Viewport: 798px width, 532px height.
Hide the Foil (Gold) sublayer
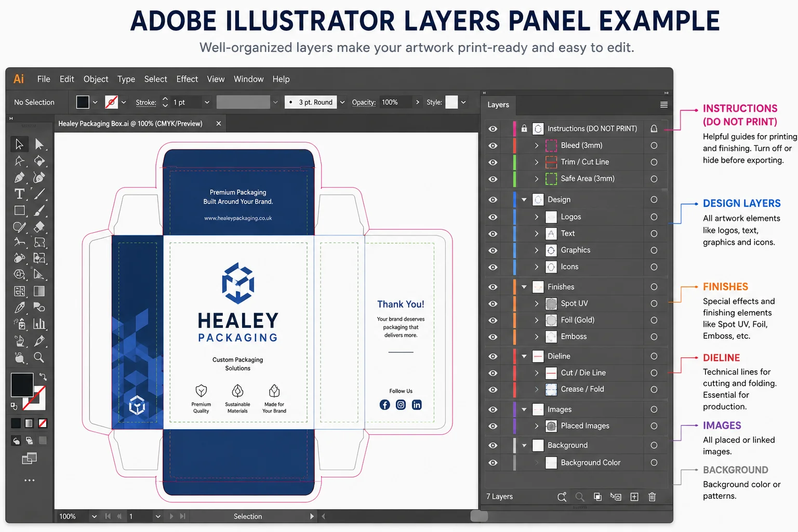click(493, 321)
